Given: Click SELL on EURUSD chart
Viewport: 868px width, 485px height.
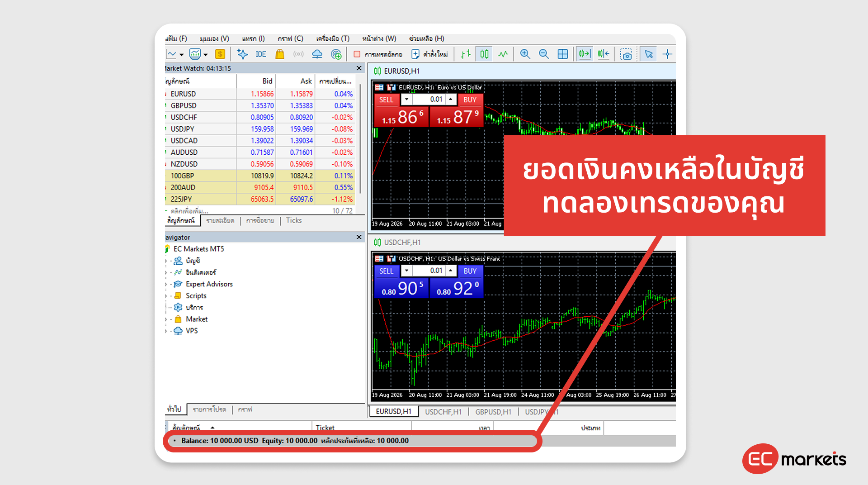Looking at the screenshot, I should 386,100.
